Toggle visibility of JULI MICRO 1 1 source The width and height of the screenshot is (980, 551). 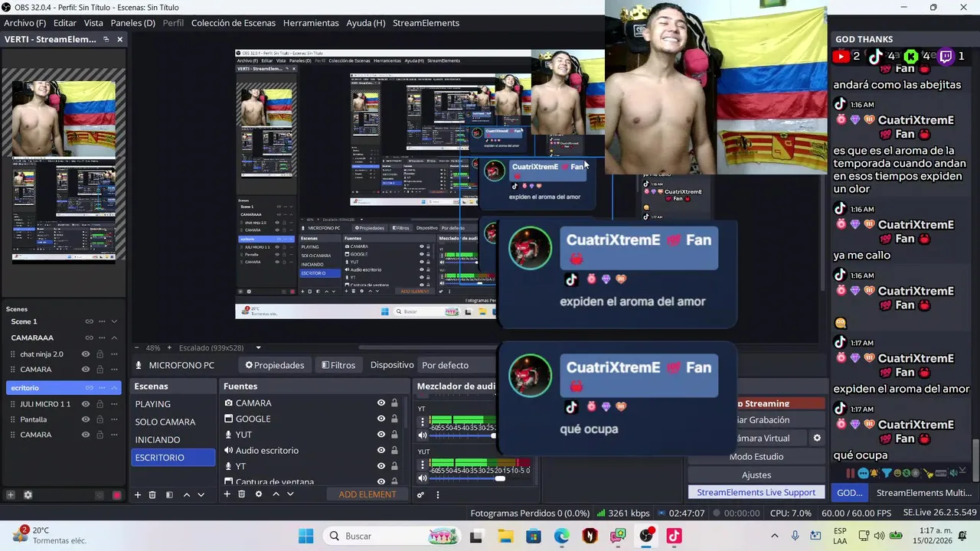pyautogui.click(x=86, y=404)
